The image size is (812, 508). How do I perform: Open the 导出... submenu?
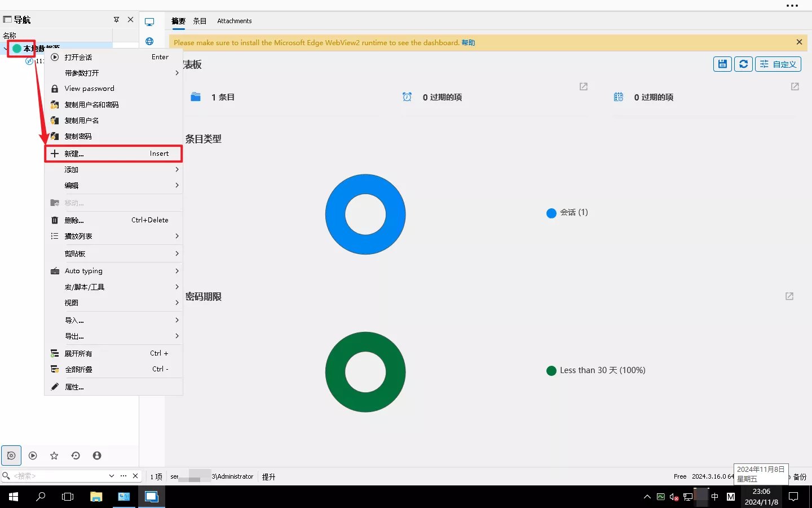pyautogui.click(x=113, y=336)
